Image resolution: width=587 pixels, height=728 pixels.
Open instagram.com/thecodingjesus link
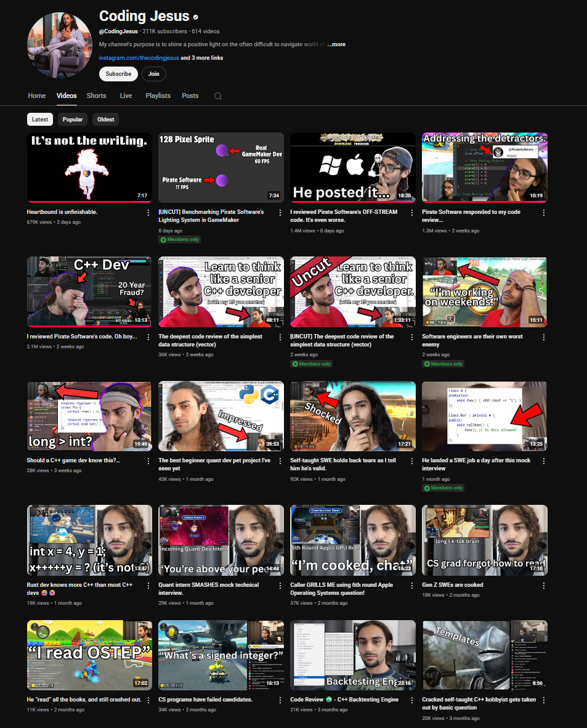coord(139,58)
